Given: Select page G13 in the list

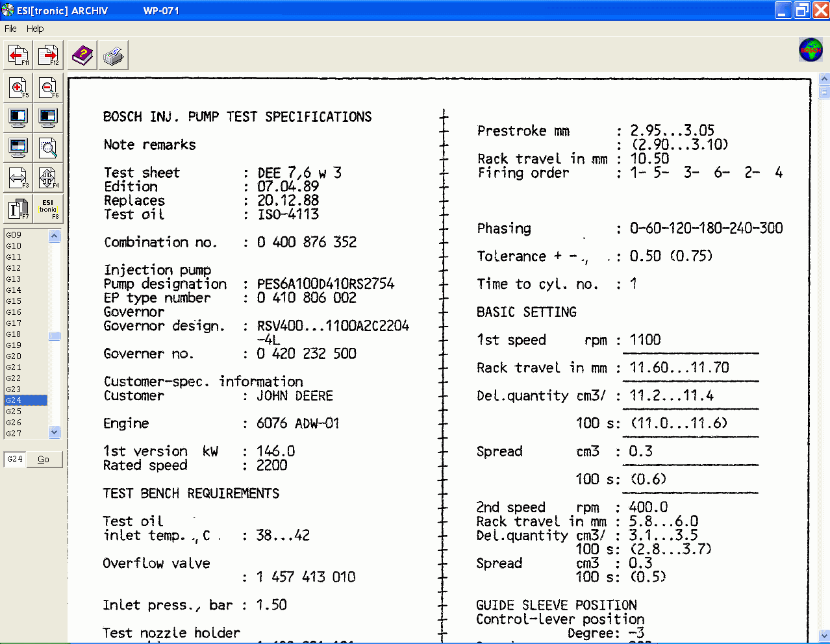Looking at the screenshot, I should pyautogui.click(x=26, y=279).
